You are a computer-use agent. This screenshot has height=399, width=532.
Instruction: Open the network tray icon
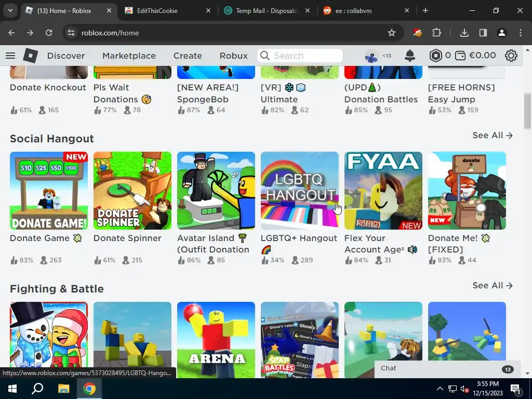(x=453, y=389)
